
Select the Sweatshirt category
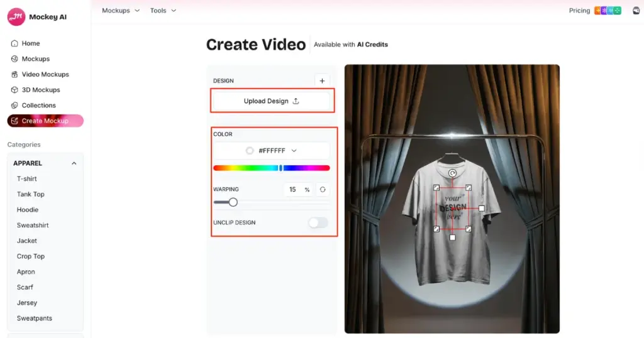coord(33,225)
